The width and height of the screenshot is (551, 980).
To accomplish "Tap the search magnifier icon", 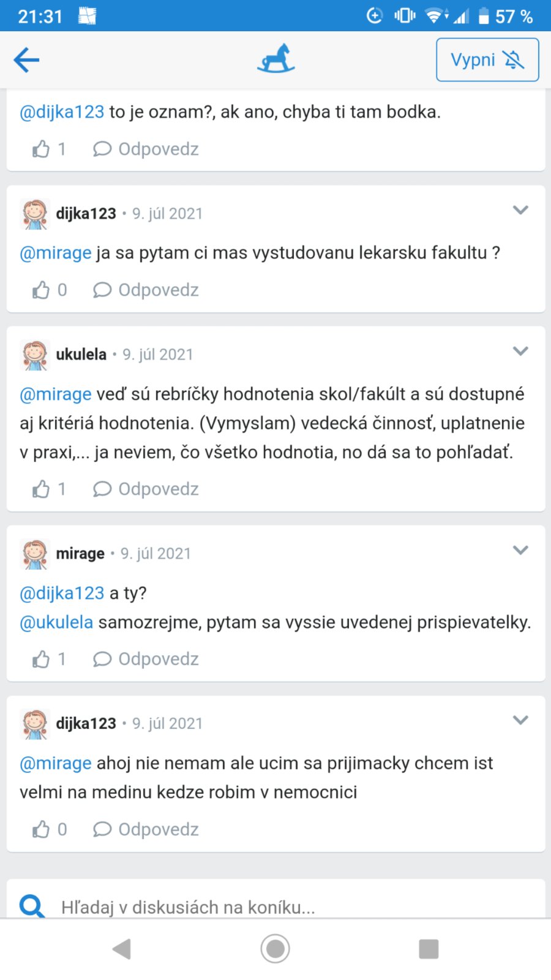I will click(x=32, y=905).
